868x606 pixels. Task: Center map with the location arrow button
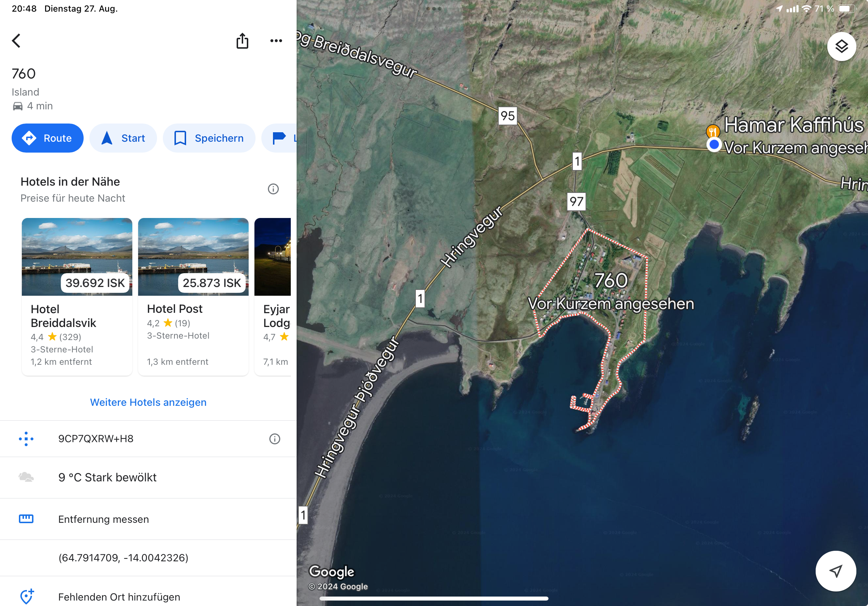836,570
